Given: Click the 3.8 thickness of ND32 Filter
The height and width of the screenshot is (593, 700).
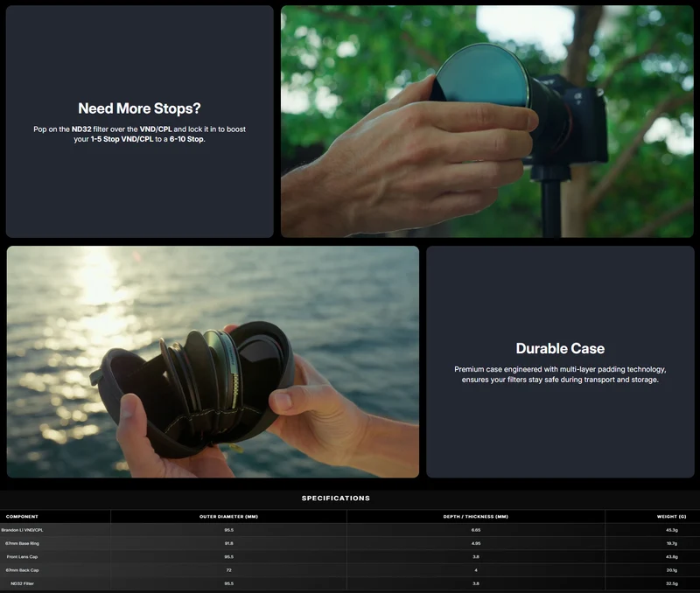Looking at the screenshot, I should [475, 583].
